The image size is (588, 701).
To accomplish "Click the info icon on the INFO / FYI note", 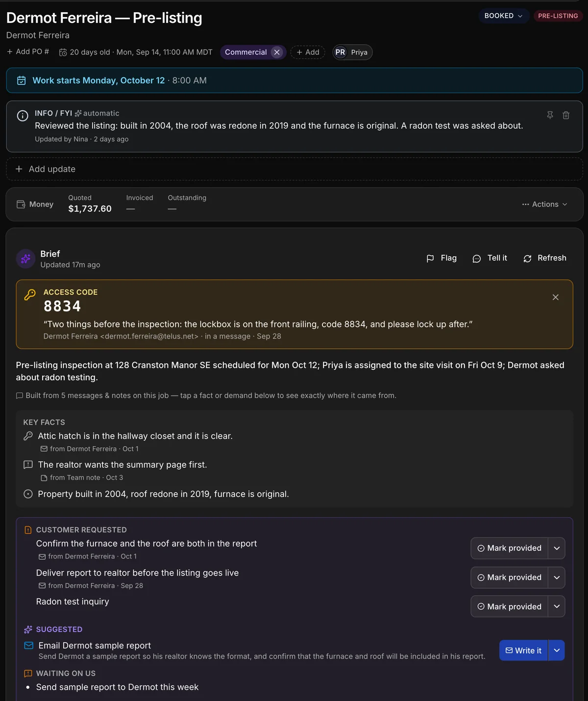I will [23, 116].
